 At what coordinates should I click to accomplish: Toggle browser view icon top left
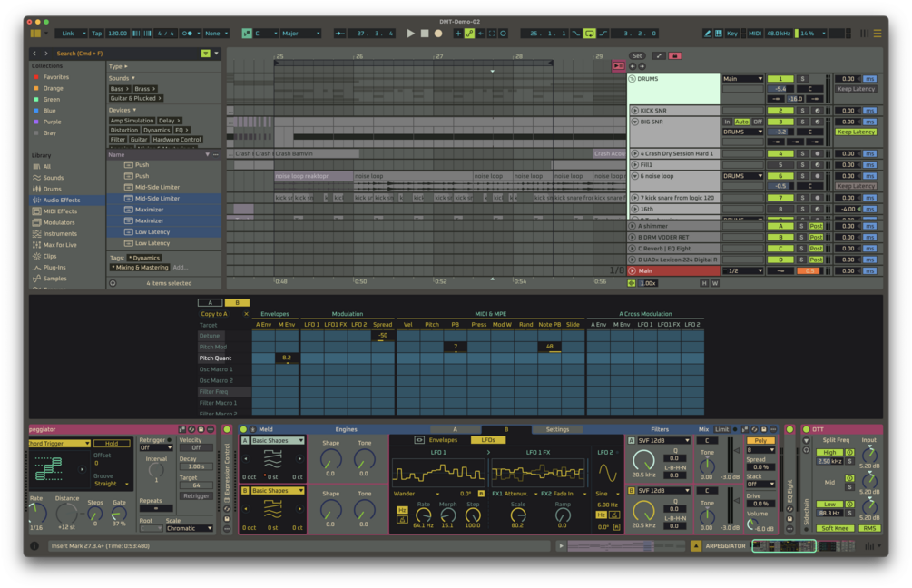click(35, 34)
